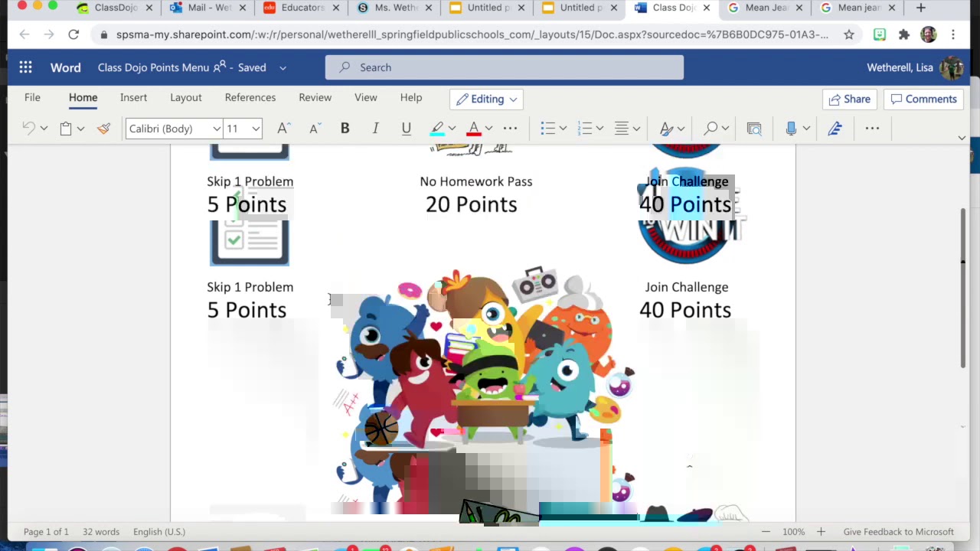Click the Share button
The width and height of the screenshot is (980, 551).
(849, 99)
